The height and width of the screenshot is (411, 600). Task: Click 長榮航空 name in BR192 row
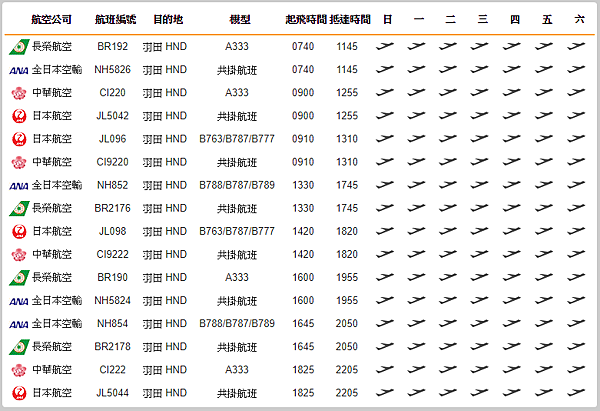[x=52, y=46]
